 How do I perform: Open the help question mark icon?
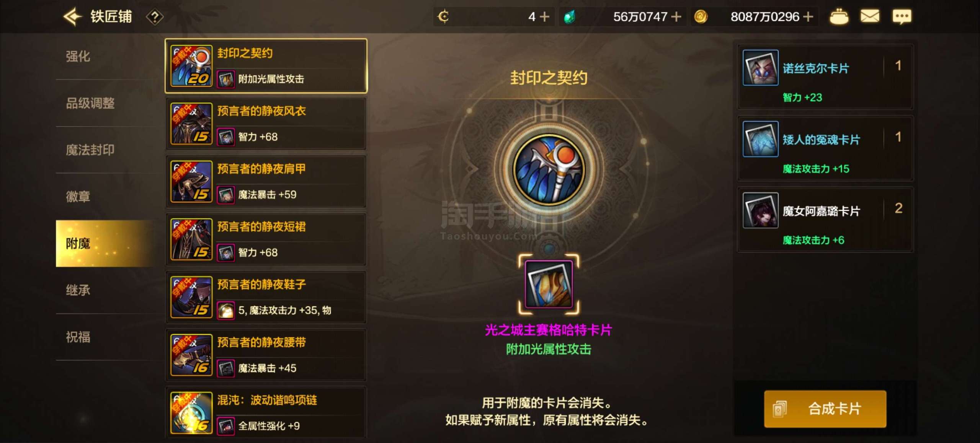point(155,17)
